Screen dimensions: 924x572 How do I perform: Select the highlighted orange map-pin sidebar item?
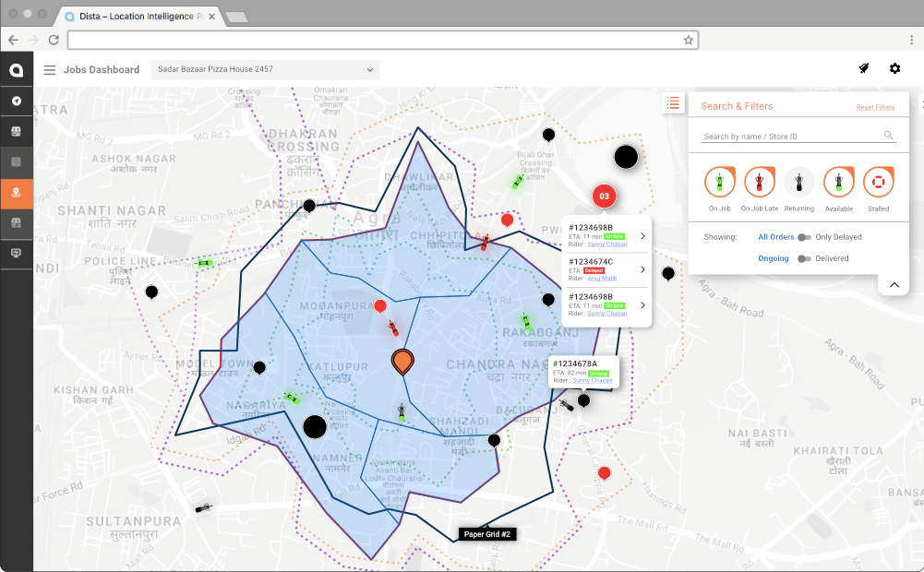pos(16,193)
